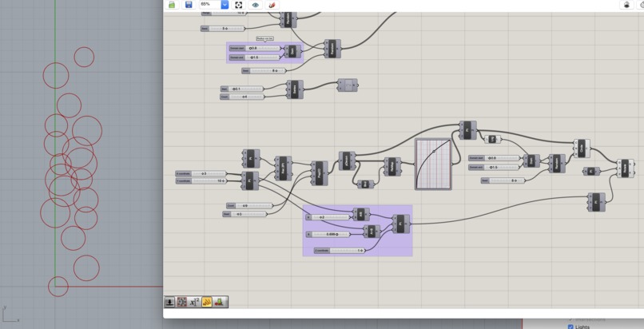The width and height of the screenshot is (644, 329).
Task: Open a Grasshopper file with the green folder icon
Action: [172, 5]
